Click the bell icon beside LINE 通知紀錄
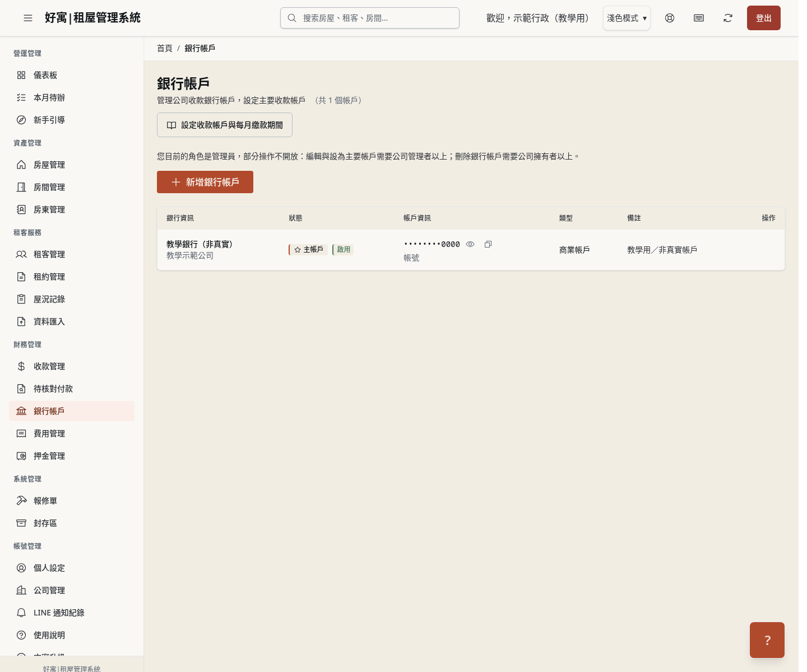The image size is (807, 672). click(21, 613)
